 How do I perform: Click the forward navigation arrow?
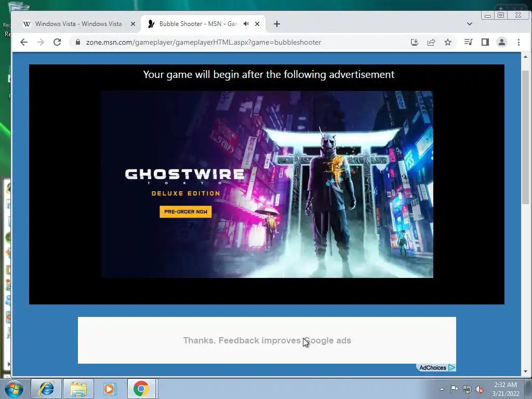41,42
